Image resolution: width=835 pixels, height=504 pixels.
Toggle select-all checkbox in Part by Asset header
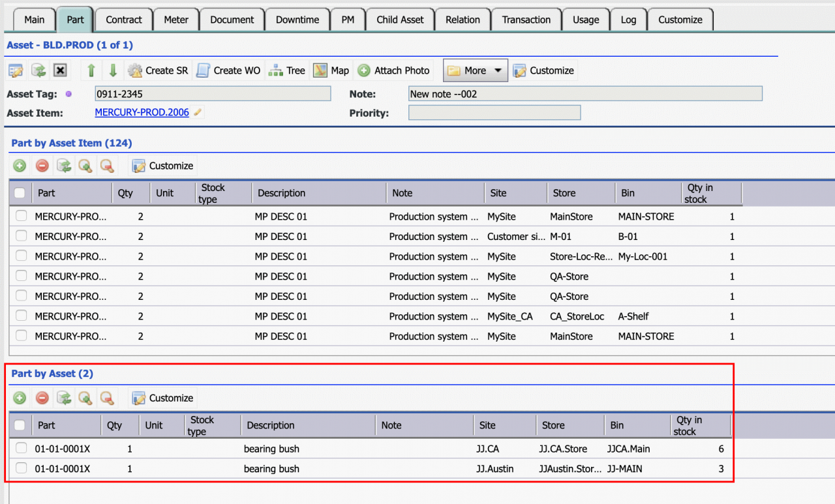(x=20, y=425)
